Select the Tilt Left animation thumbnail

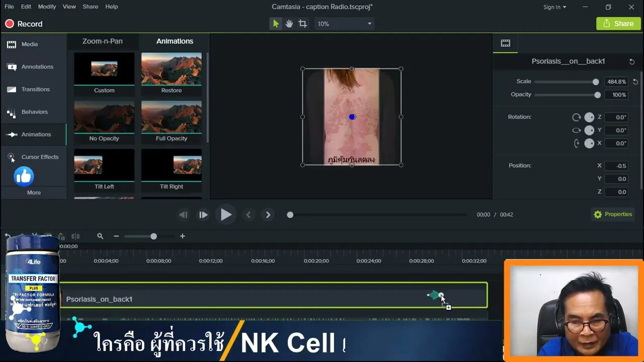tap(104, 169)
